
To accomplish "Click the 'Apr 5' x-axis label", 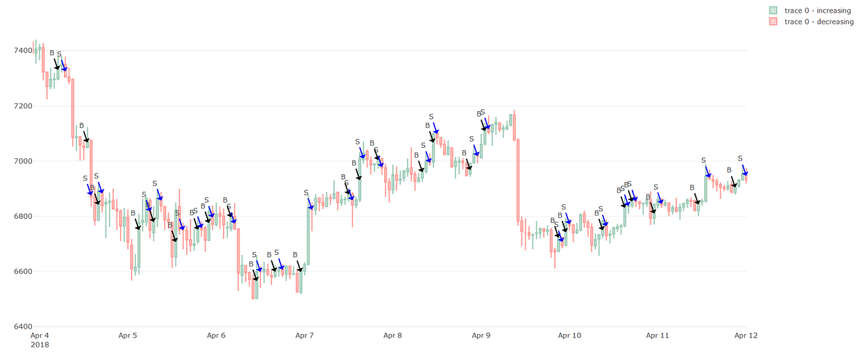I will pos(128,336).
